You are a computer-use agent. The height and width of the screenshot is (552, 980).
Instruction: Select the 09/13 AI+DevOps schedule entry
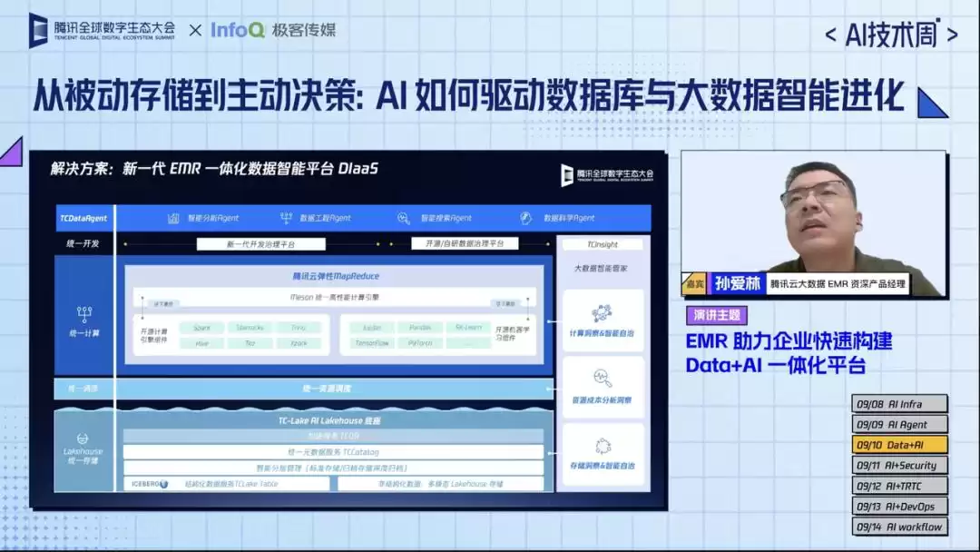click(x=899, y=507)
